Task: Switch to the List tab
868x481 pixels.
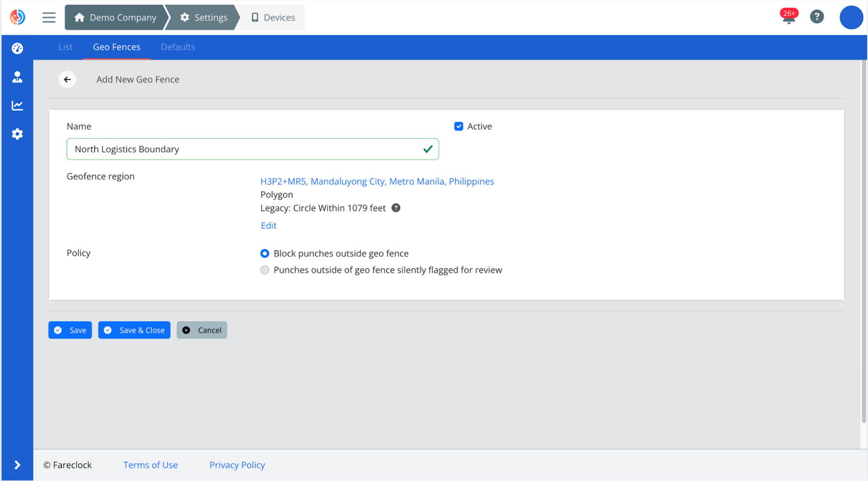Action: pos(65,47)
